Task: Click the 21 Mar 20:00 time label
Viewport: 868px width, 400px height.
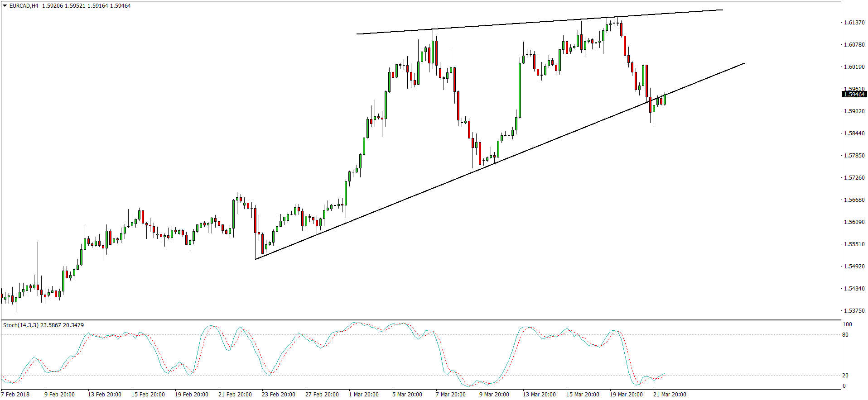Action: click(670, 394)
